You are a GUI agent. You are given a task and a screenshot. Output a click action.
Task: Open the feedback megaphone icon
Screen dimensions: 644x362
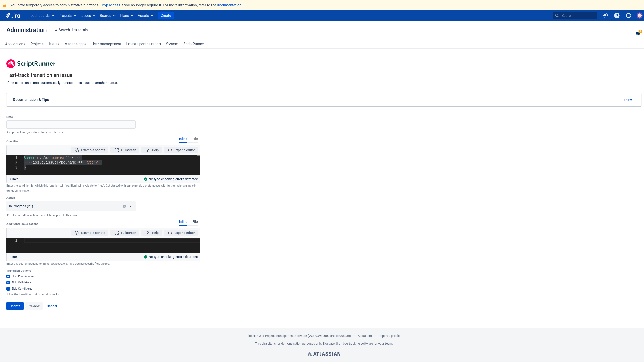tap(605, 16)
